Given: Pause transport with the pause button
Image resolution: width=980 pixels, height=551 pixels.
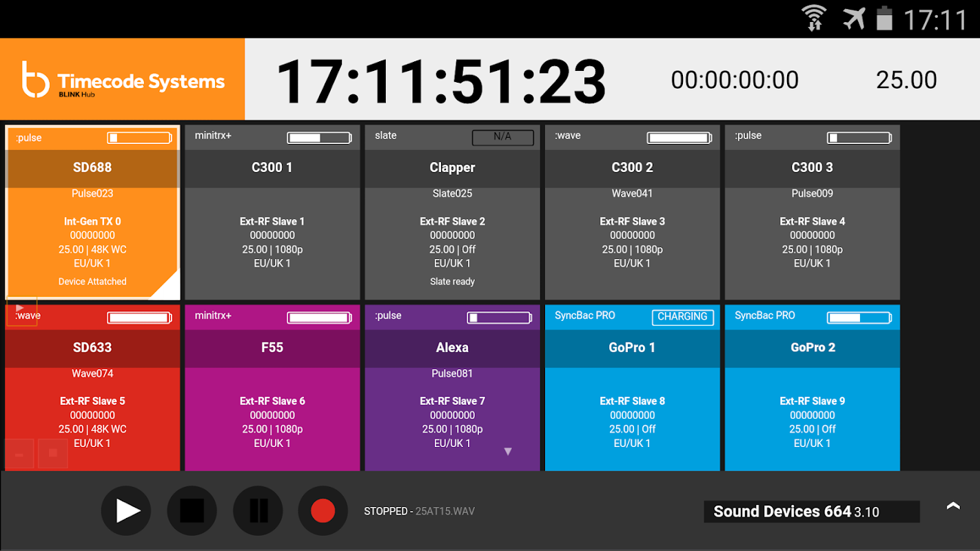Looking at the screenshot, I should pyautogui.click(x=258, y=511).
